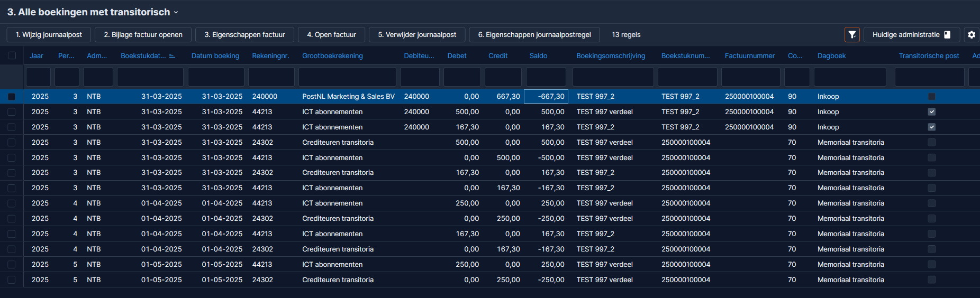Screen dimensions: 980x298
Task: Click the Jaar filter field
Action: [38, 77]
